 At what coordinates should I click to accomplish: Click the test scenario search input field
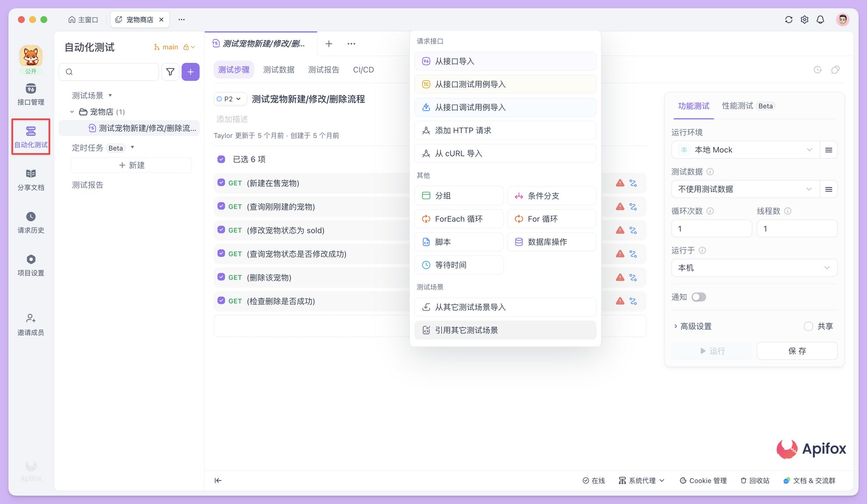coord(108,72)
